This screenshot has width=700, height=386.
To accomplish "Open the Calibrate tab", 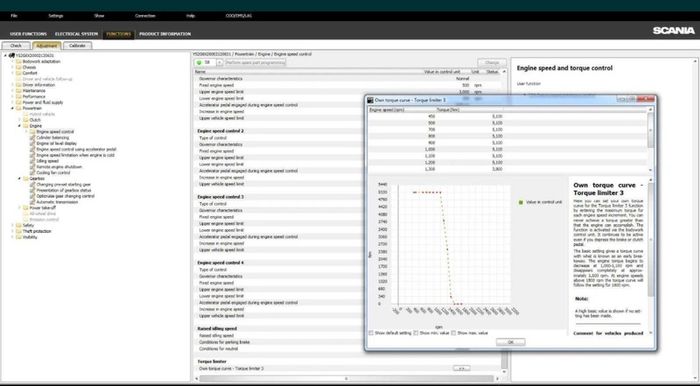I will tap(77, 46).
